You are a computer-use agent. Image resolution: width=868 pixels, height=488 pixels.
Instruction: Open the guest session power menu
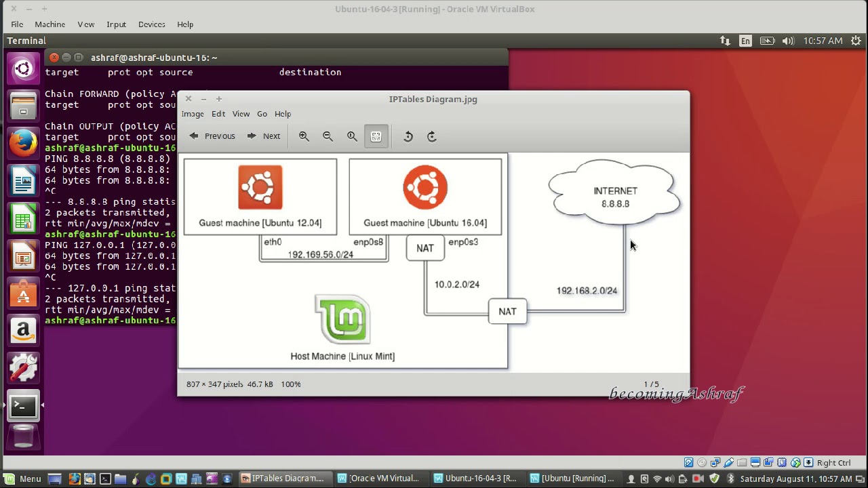tap(856, 41)
